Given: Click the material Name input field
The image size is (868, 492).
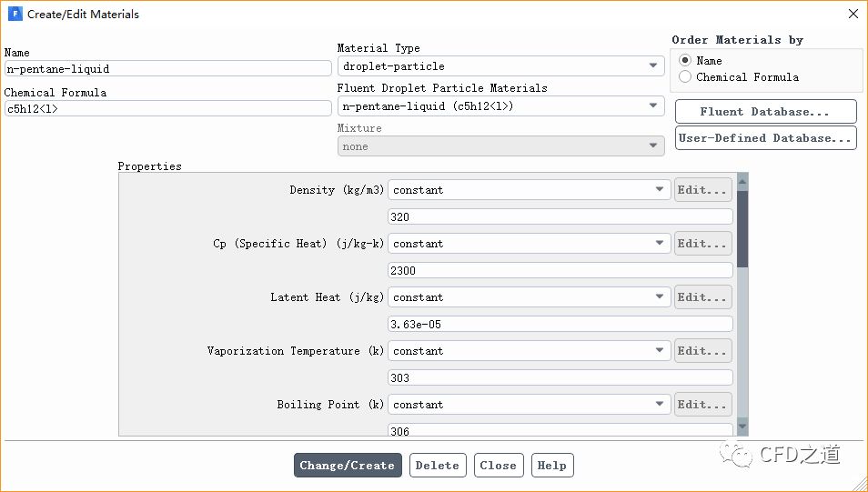Looking at the screenshot, I should [x=167, y=68].
